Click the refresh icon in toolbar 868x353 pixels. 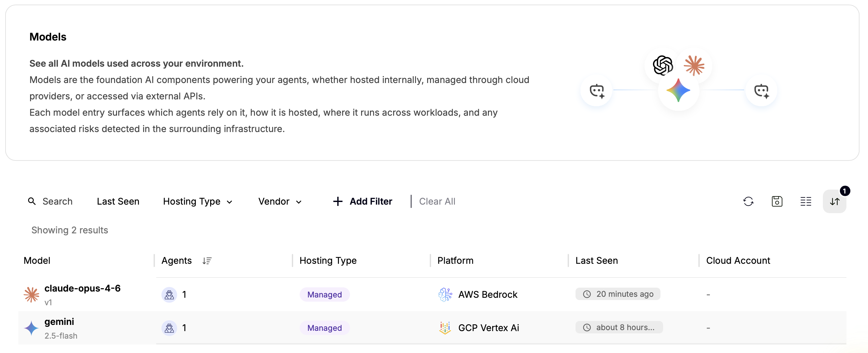(x=748, y=201)
